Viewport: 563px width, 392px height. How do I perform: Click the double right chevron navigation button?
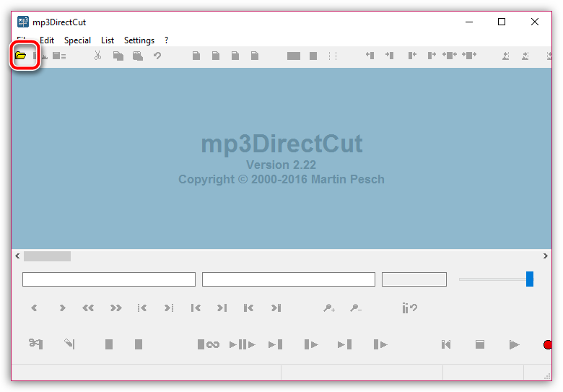pos(115,308)
